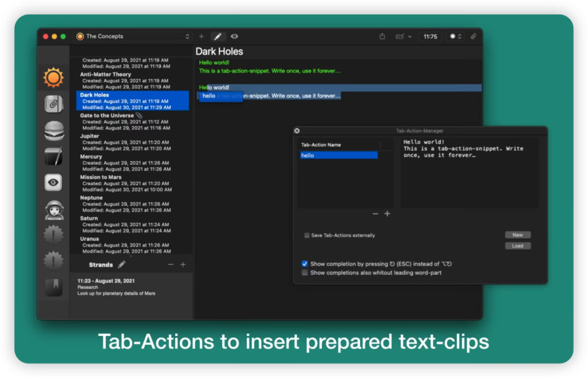This screenshot has width=588, height=378.
Task: Click the pencil edit mode toolbar button
Action: point(218,36)
